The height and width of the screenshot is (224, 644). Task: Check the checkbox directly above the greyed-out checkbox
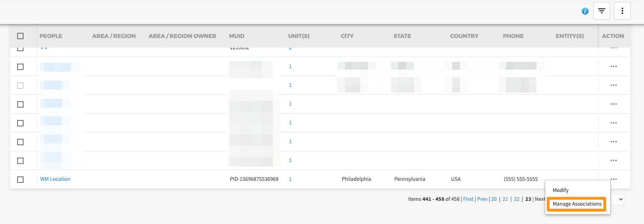coord(20,67)
